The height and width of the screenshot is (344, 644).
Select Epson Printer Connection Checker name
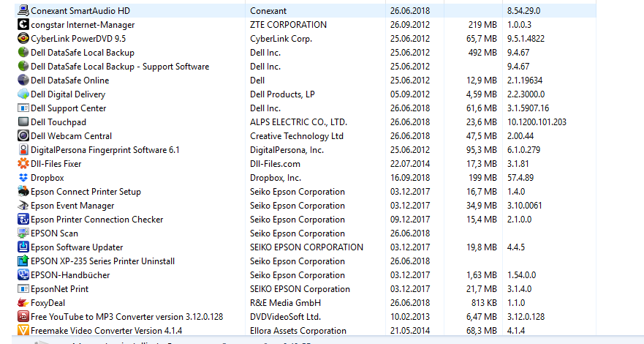point(97,219)
